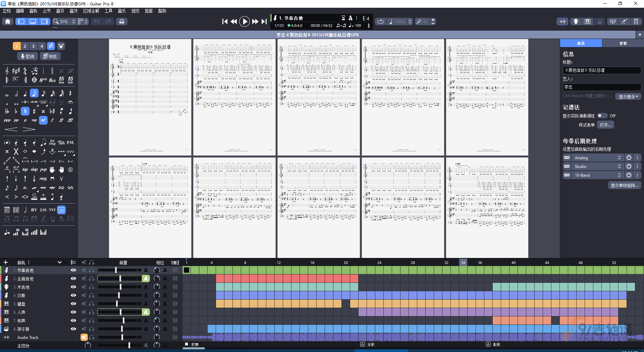Hide track 1 节奏吉他 with eye icon
The height and width of the screenshot is (352, 644).
coord(73,270)
